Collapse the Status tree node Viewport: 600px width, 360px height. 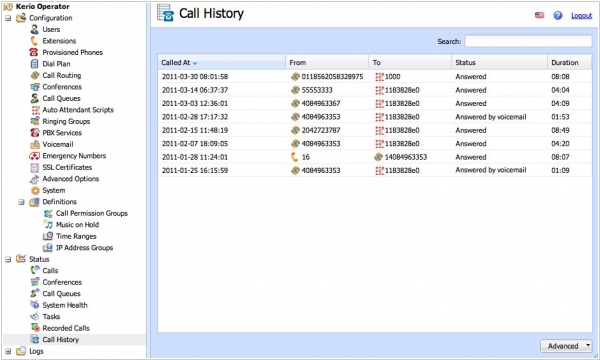point(8,259)
